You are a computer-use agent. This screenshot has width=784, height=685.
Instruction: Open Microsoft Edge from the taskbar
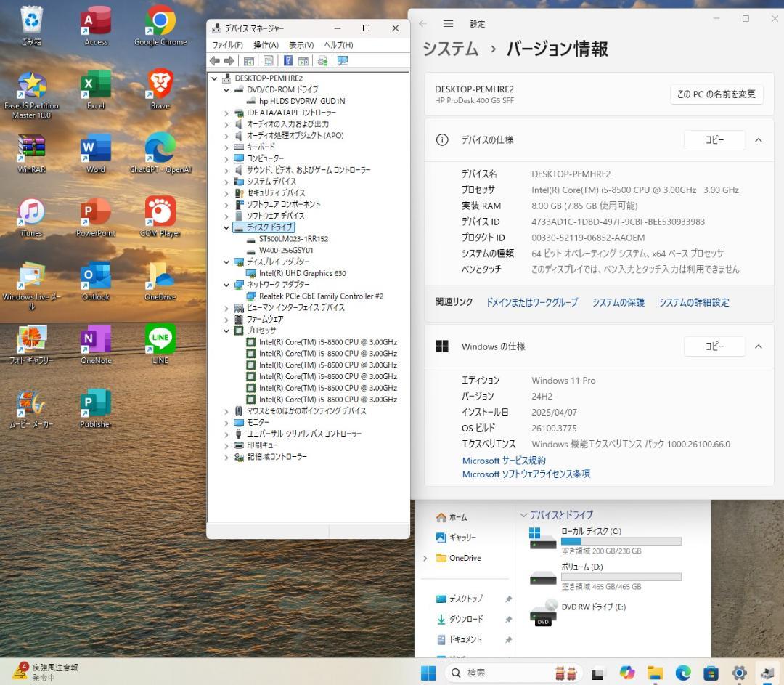[682, 673]
